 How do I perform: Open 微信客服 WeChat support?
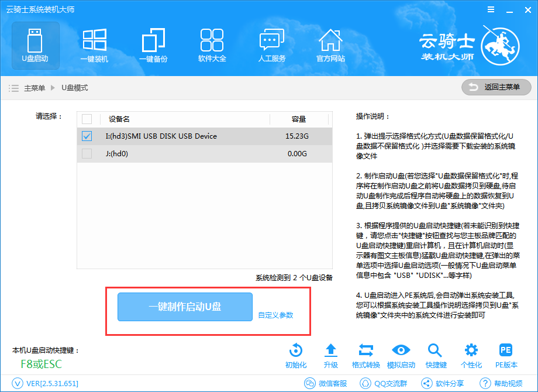click(326, 383)
